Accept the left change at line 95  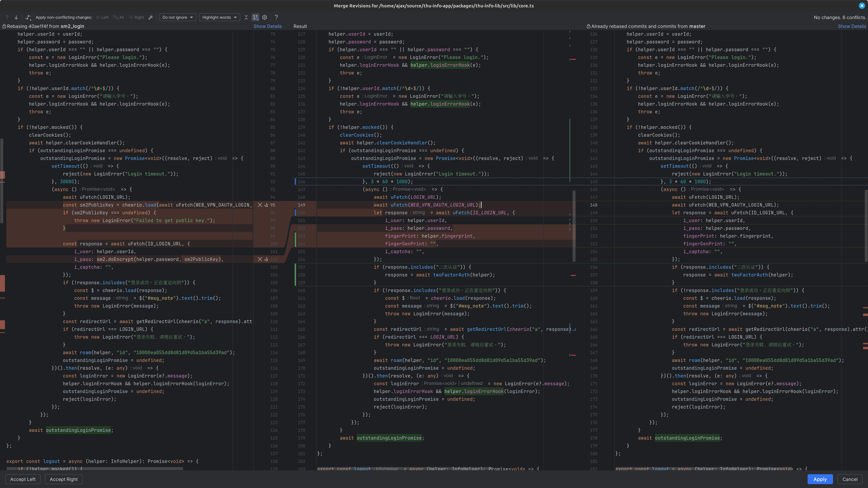pos(266,205)
